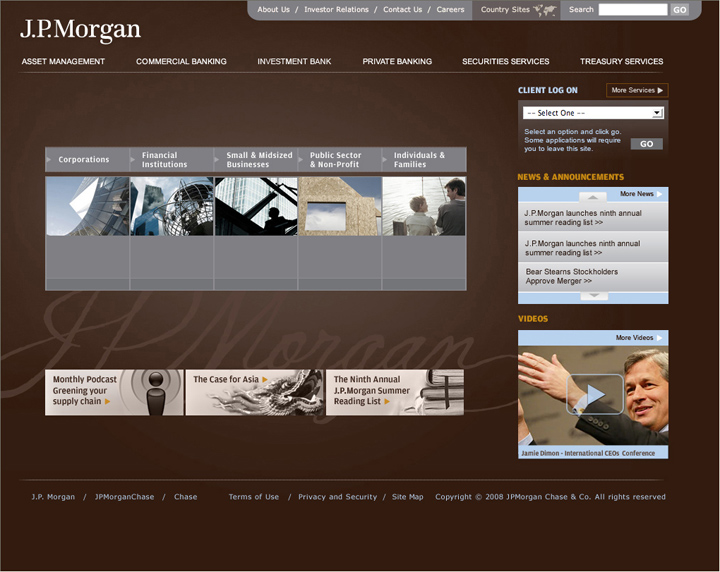This screenshot has height=572, width=720.
Task: Click the Small & Midsized Businesses image
Action: coord(256,207)
